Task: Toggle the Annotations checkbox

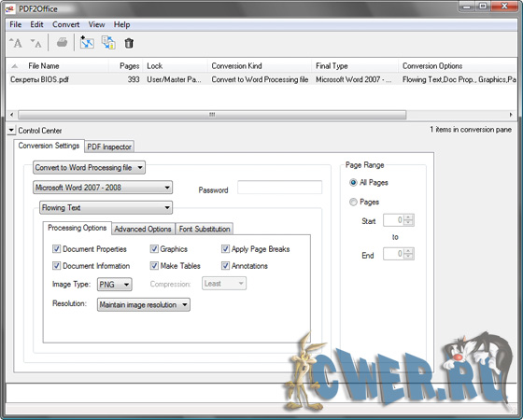Action: click(x=225, y=266)
